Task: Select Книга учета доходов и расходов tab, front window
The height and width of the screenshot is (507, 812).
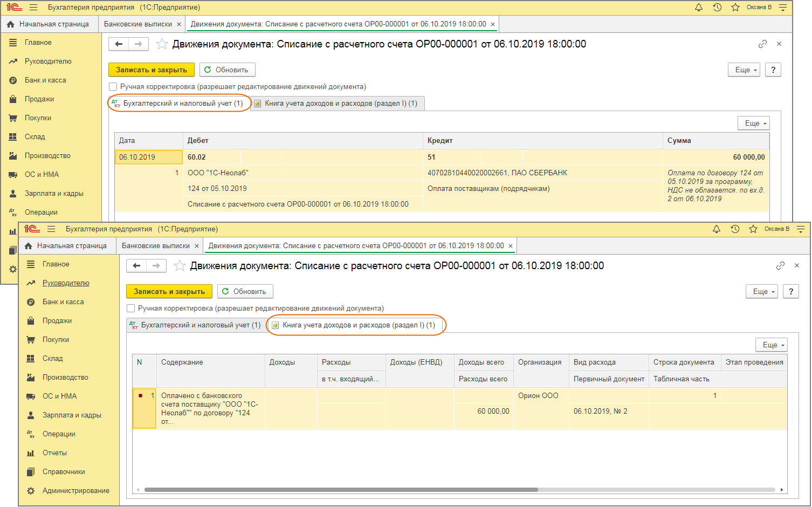Action: [356, 325]
